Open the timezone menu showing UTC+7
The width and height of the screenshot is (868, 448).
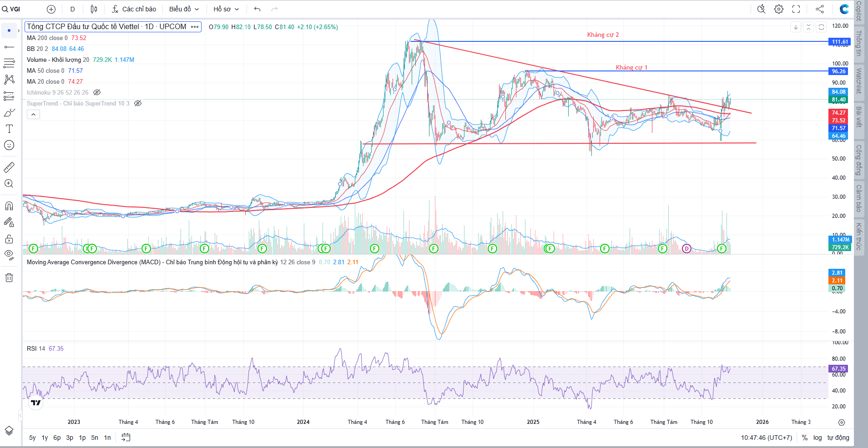tap(767, 438)
